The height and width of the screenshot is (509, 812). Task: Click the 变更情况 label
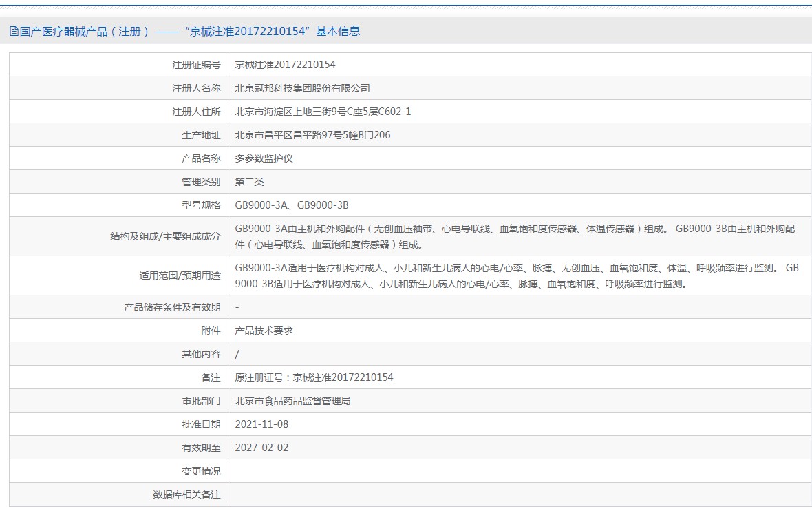point(201,471)
